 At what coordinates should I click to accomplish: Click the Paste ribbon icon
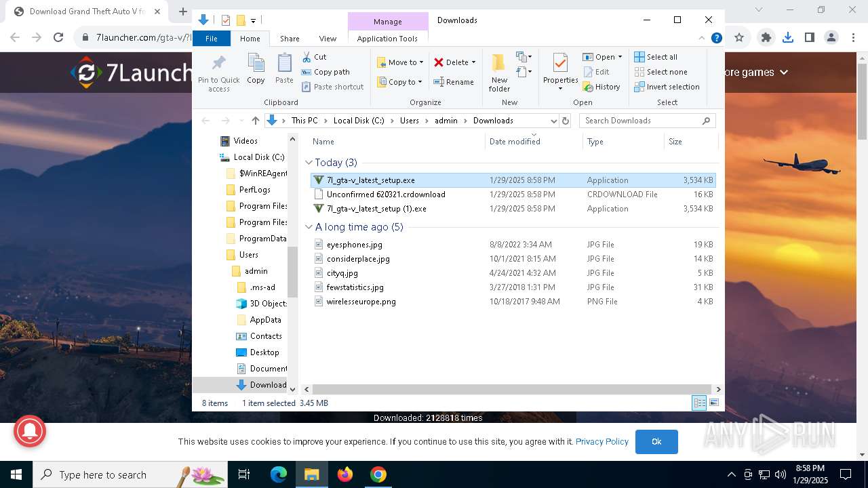284,64
